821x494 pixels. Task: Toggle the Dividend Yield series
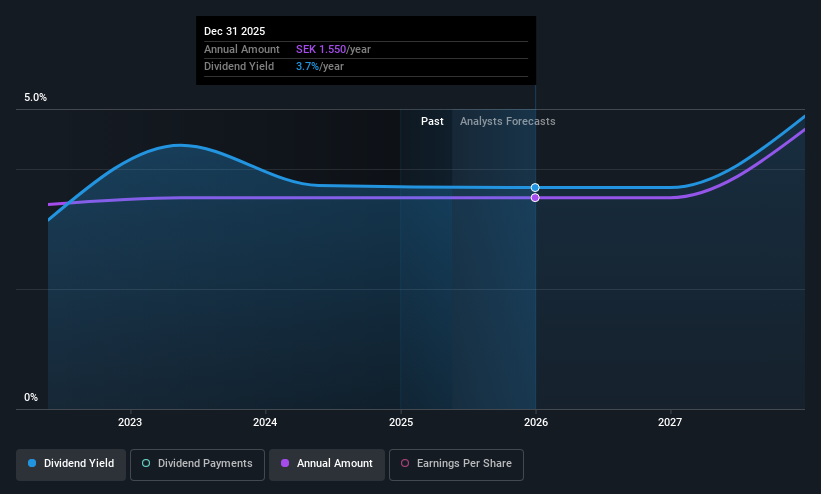pos(71,465)
